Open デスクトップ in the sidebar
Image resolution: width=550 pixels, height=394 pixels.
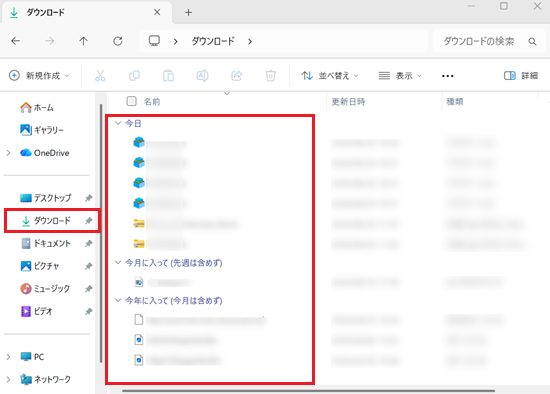[x=46, y=198]
